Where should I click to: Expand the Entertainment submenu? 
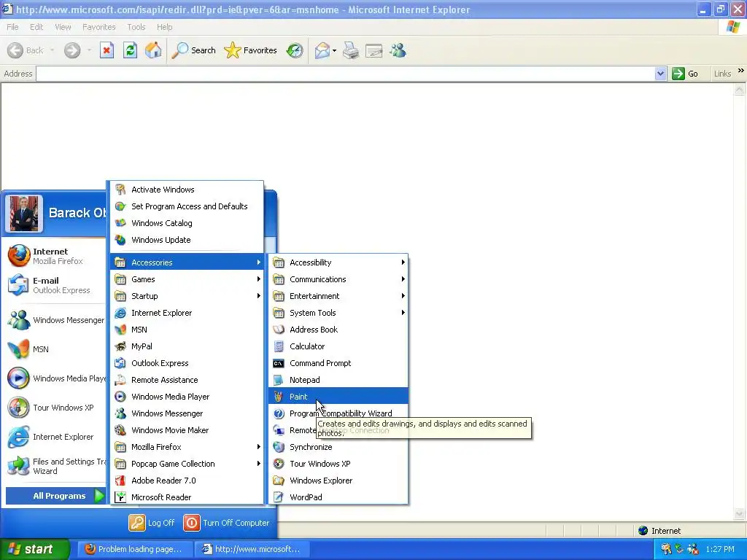coord(338,296)
